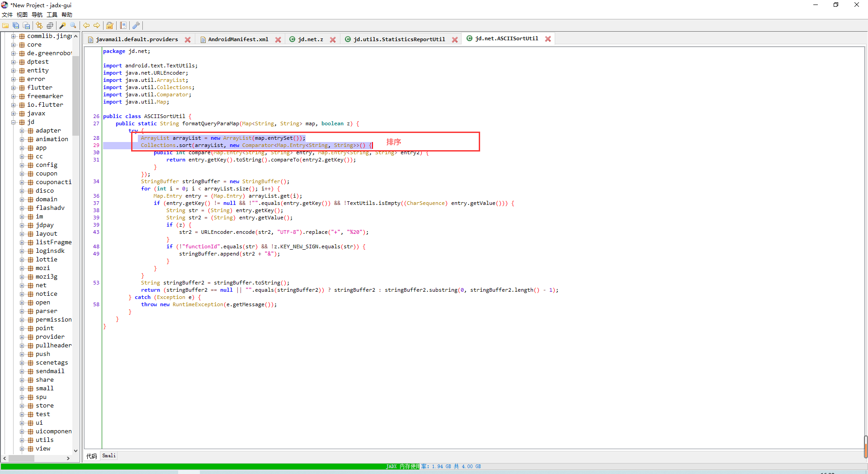Open the log viewer notebook icon
The image size is (868, 474).
pyautogui.click(x=123, y=25)
